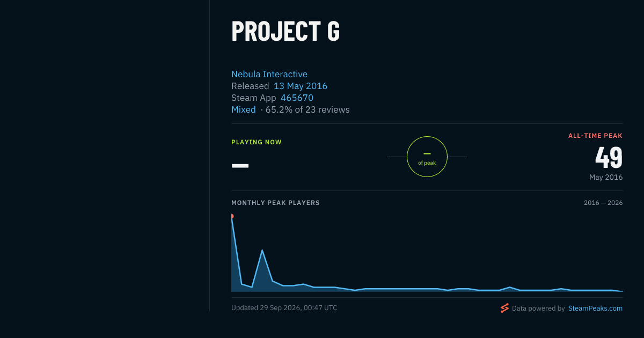Screen dimensions: 644x338
Task: Click the red peak marker on chart
Action: pyautogui.click(x=232, y=216)
